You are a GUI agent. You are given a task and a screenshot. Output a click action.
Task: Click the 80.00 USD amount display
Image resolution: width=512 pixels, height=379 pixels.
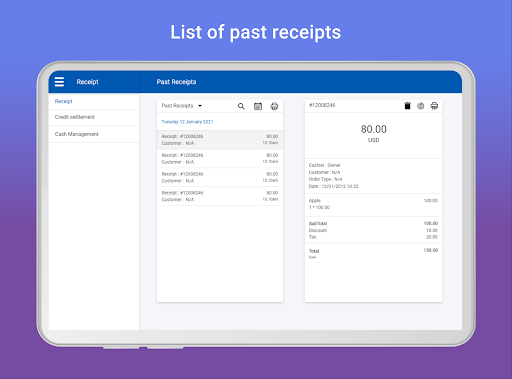[374, 133]
